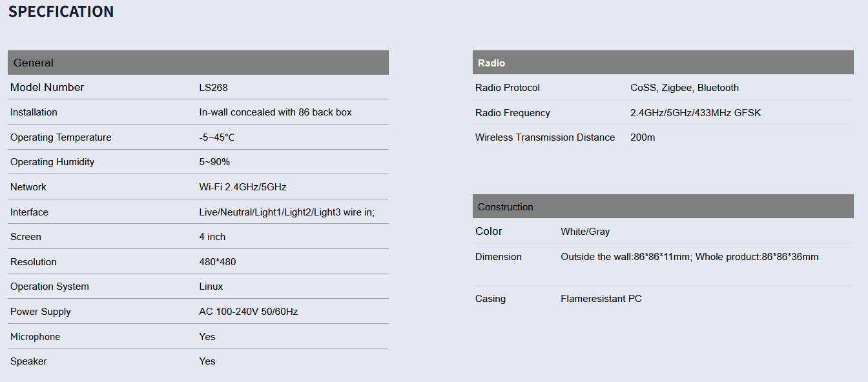Click the Linux operation system value
This screenshot has width=868, height=382.
(211, 286)
